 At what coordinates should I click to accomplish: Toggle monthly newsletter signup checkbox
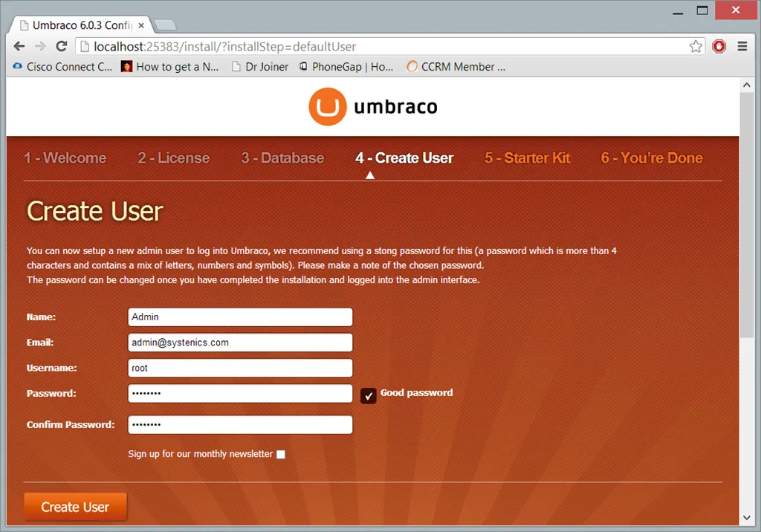tap(281, 455)
